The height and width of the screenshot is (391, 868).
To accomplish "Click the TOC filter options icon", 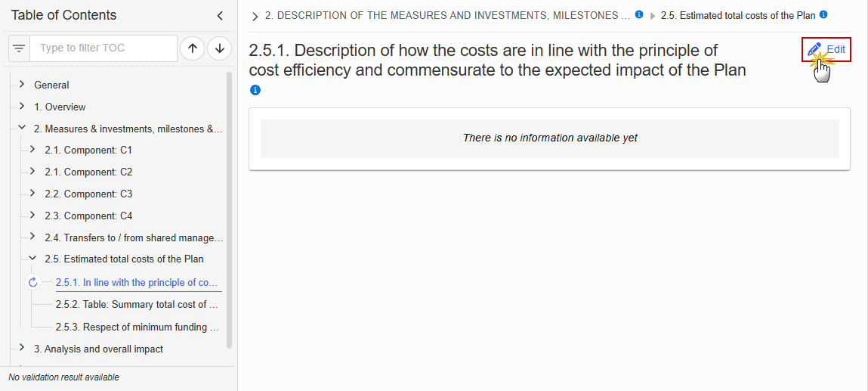I will tap(20, 48).
